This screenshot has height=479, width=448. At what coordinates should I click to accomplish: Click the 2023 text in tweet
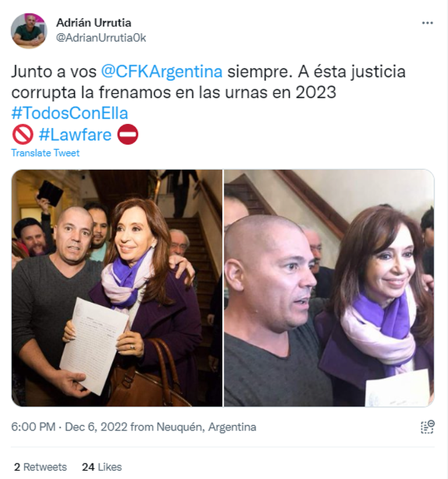point(315,92)
